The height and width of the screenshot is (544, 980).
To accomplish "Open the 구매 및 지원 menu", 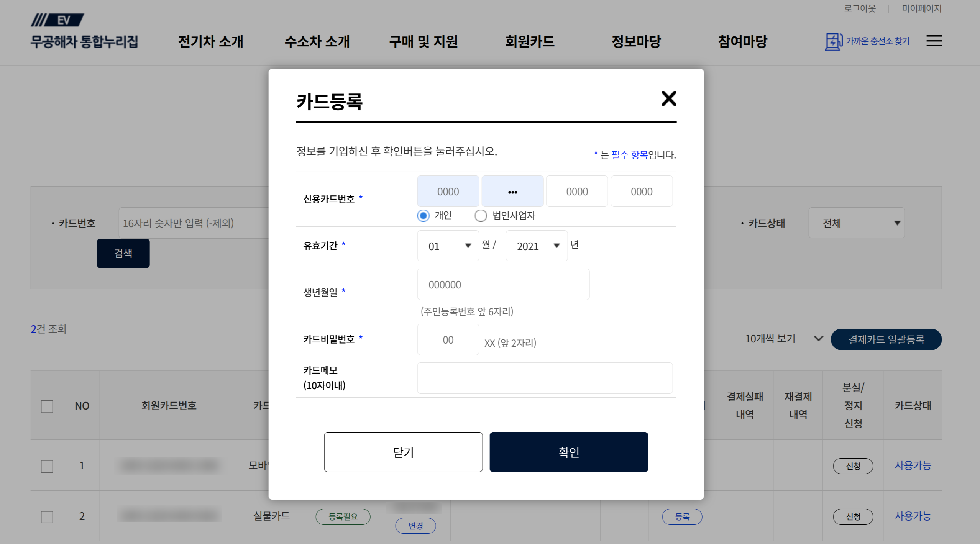I will tap(424, 41).
